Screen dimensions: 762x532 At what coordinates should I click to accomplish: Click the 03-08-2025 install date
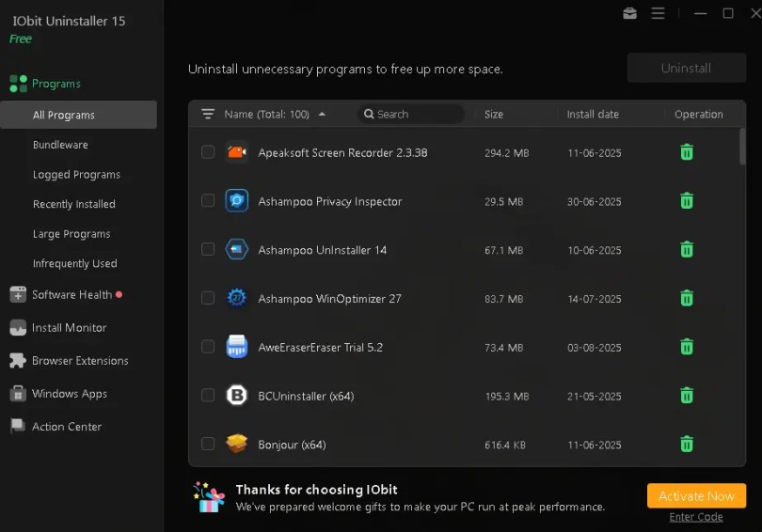pyautogui.click(x=594, y=348)
